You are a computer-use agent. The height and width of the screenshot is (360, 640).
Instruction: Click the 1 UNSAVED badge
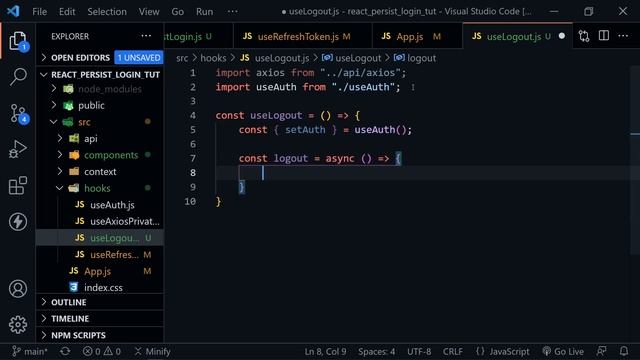pos(139,58)
